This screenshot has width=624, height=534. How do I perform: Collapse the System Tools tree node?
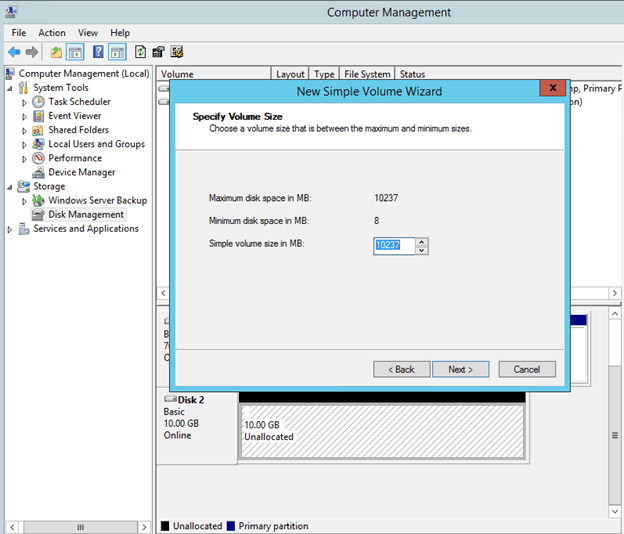click(11, 88)
